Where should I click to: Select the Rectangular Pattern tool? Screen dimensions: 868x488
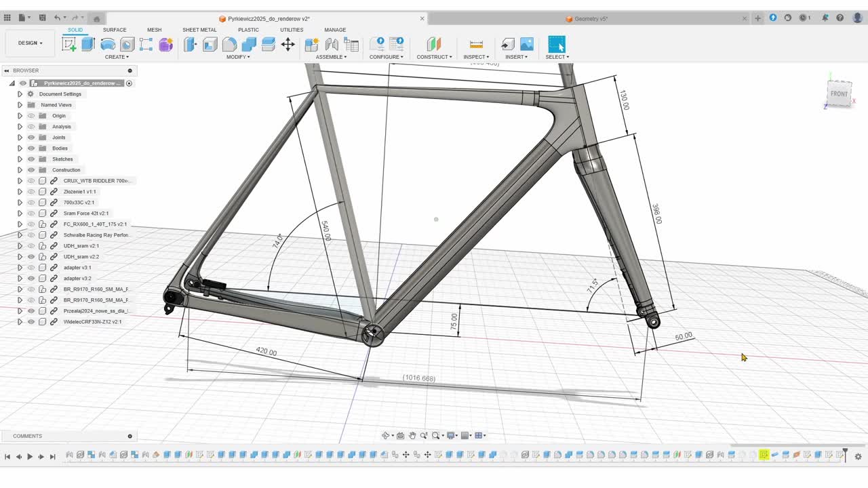coord(146,44)
